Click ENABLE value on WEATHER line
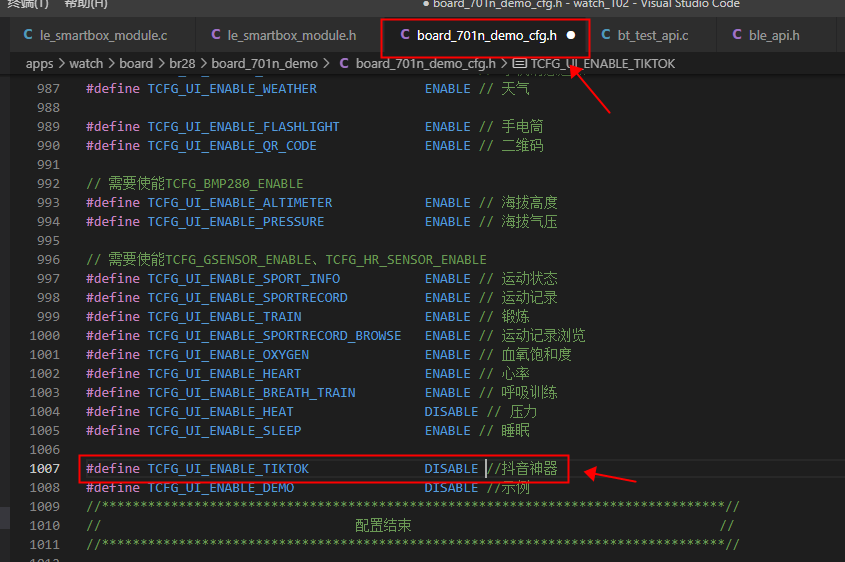The height and width of the screenshot is (562, 845). click(447, 89)
